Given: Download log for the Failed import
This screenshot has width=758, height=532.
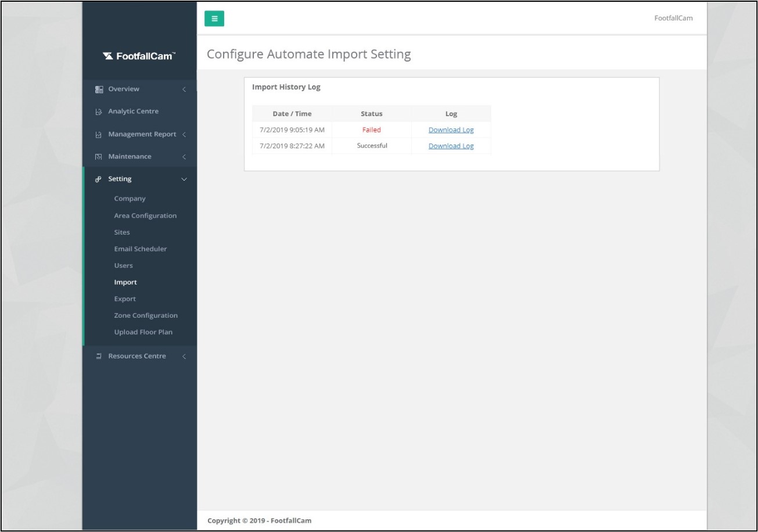Looking at the screenshot, I should point(451,130).
